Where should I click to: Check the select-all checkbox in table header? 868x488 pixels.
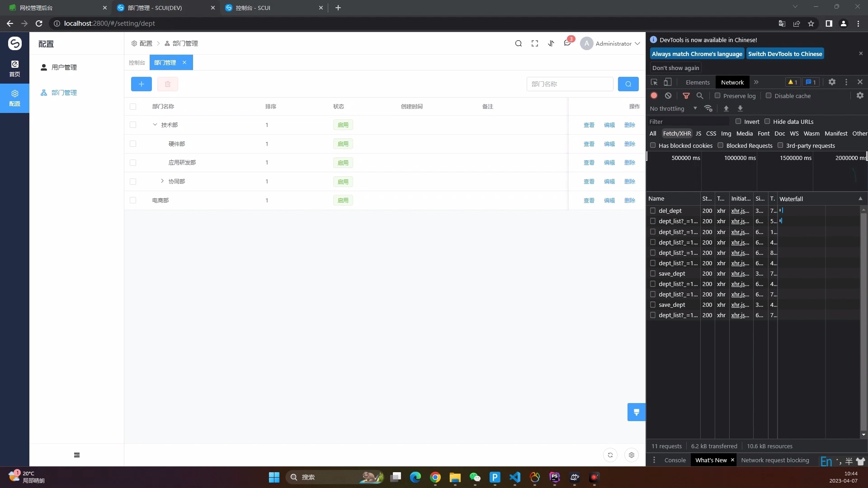pos(133,107)
